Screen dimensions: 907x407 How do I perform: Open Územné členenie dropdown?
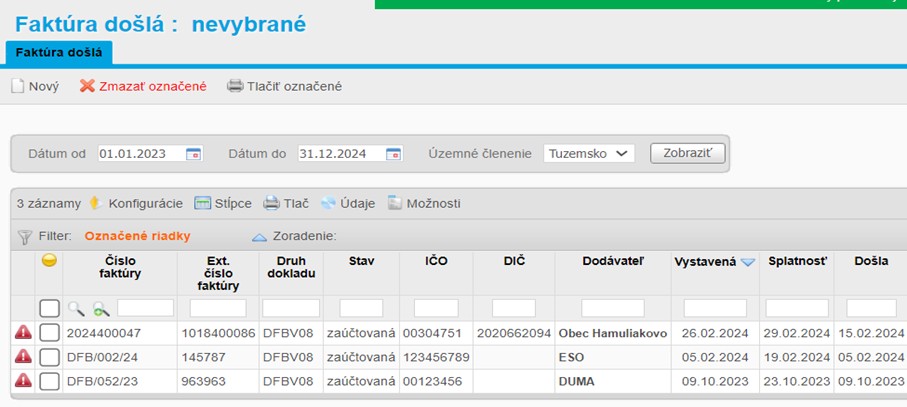(589, 154)
